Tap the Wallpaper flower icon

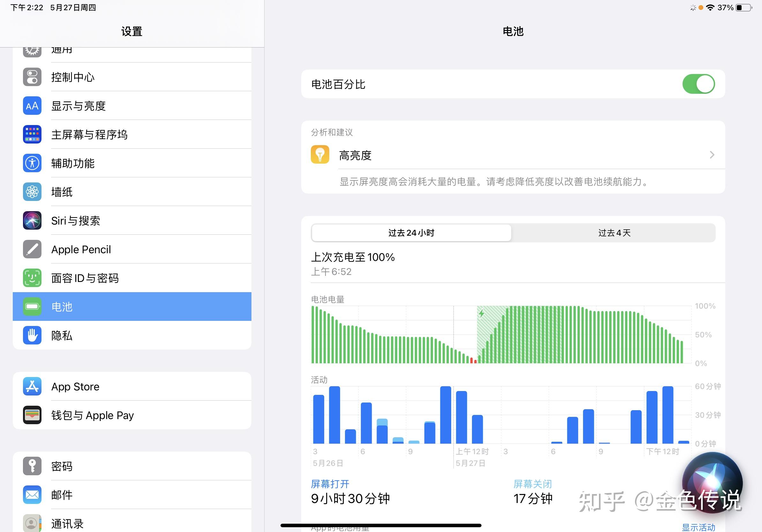click(x=32, y=192)
